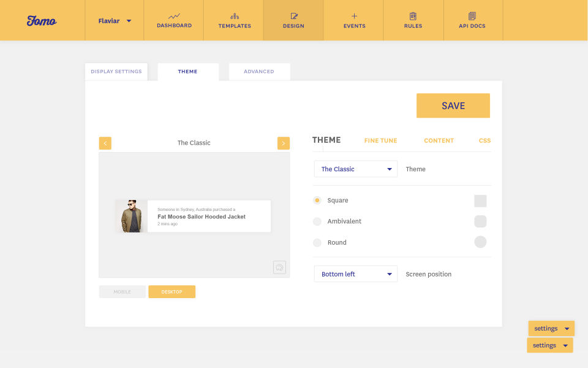
Task: Click the Save button
Action: point(453,105)
